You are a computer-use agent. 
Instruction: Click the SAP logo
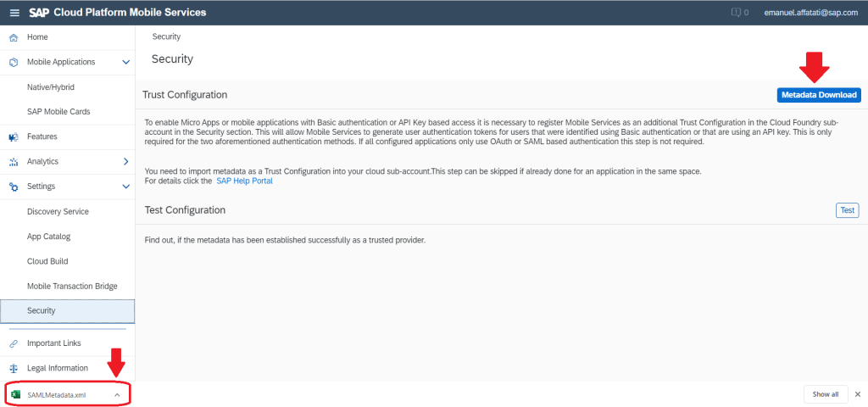tap(40, 12)
